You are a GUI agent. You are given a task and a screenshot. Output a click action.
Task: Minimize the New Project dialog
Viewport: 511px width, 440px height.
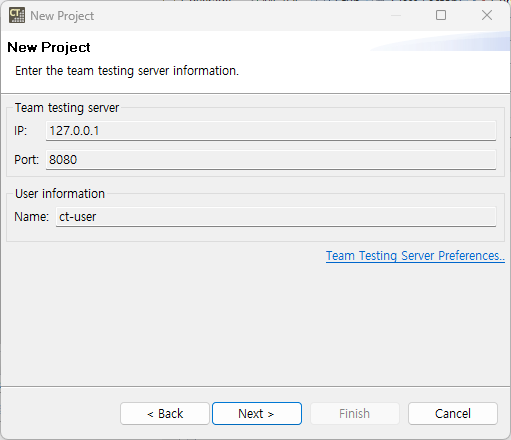click(396, 15)
